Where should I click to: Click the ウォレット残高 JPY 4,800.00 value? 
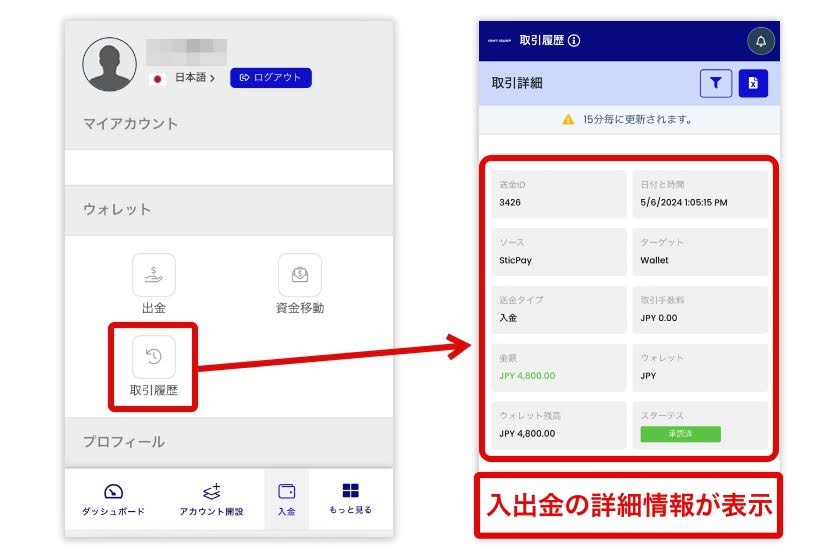[x=527, y=434]
